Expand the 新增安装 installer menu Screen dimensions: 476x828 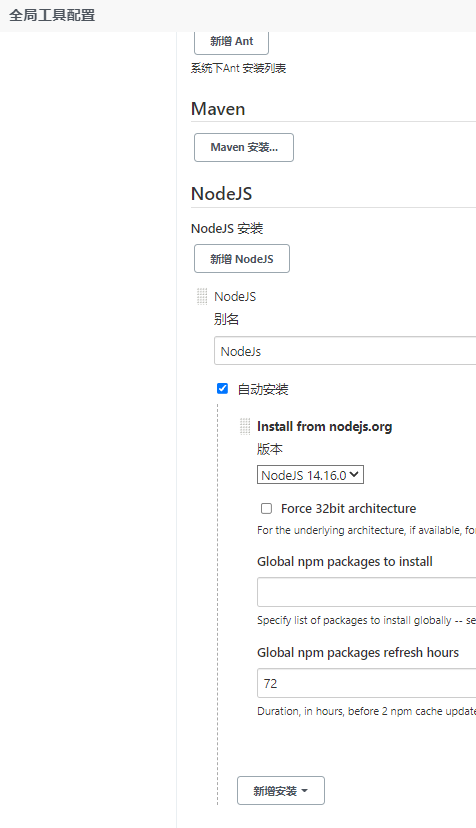(x=281, y=791)
